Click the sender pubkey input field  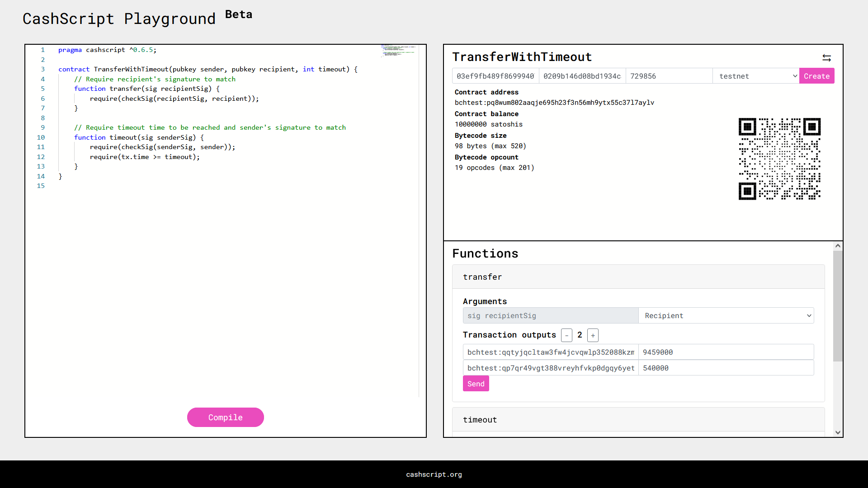(495, 76)
